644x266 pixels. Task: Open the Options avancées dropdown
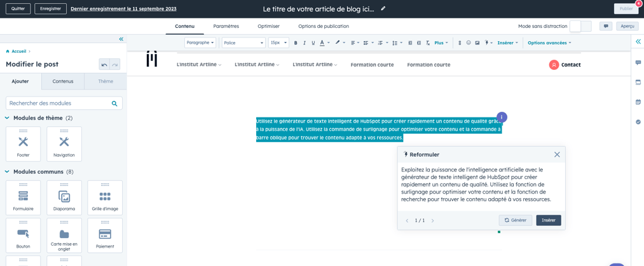pos(549,43)
